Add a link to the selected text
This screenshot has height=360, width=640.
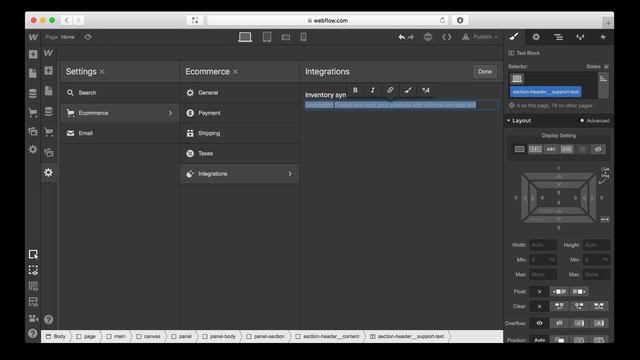(x=390, y=90)
